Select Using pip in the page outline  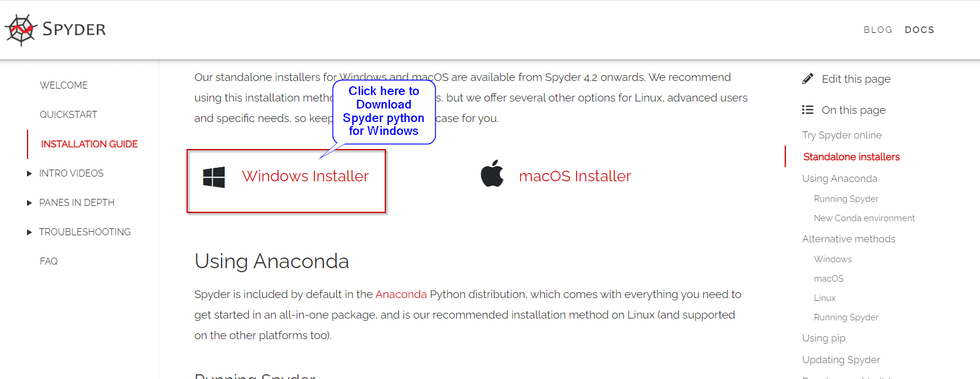click(823, 338)
